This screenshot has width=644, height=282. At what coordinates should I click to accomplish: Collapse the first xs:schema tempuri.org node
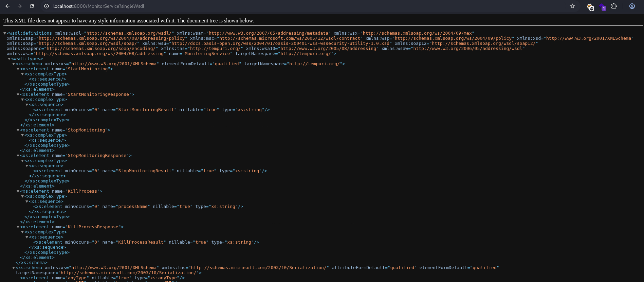14,64
